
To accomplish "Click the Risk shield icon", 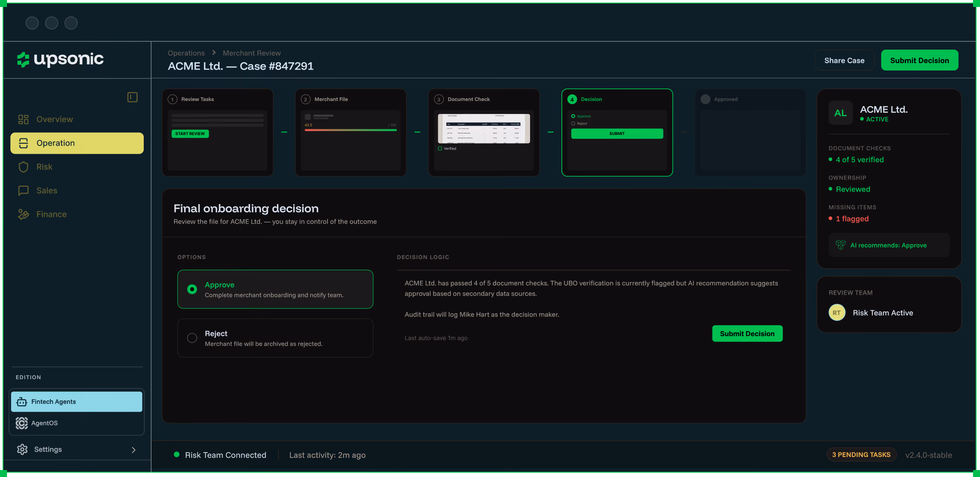I will coord(24,167).
